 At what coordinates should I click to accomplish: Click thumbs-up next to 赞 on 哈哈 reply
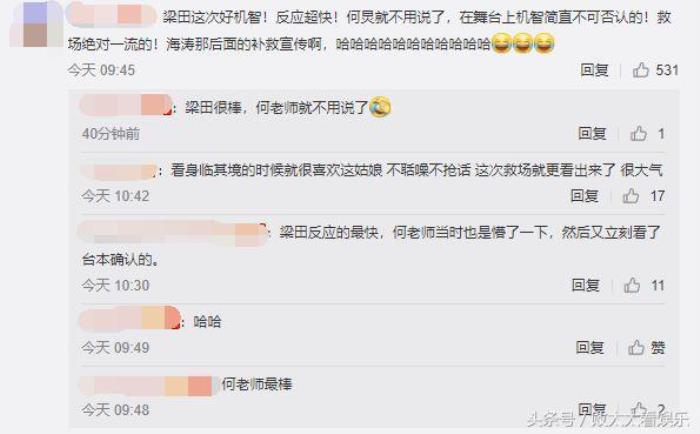pos(636,347)
